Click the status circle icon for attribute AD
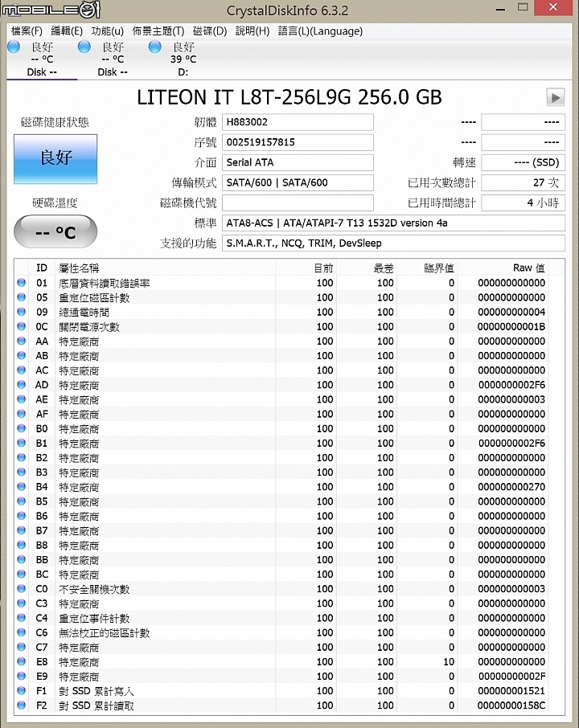Screen dimensions: 579x728 [22, 384]
